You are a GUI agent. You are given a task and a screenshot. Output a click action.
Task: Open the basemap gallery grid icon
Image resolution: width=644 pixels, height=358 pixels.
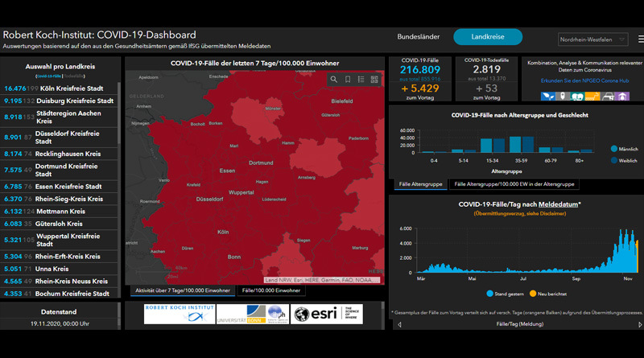point(374,80)
